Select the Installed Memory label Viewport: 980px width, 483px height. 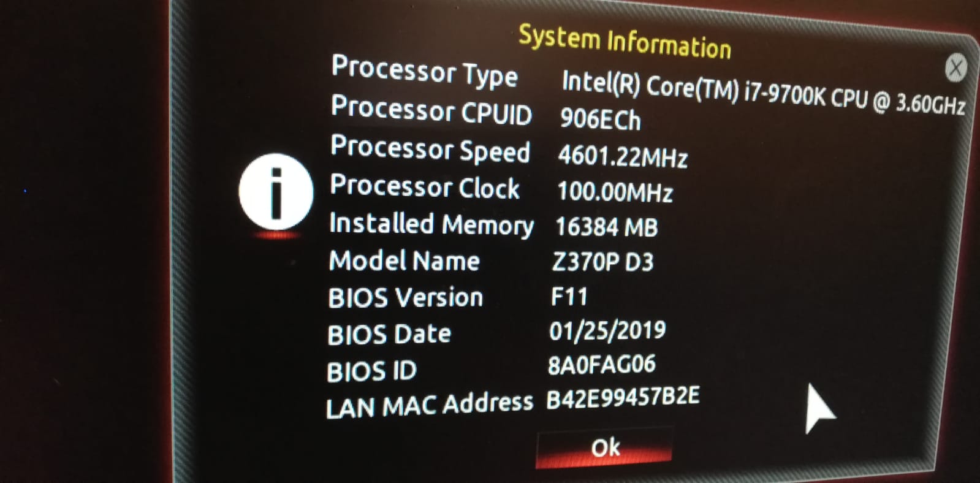point(431,224)
